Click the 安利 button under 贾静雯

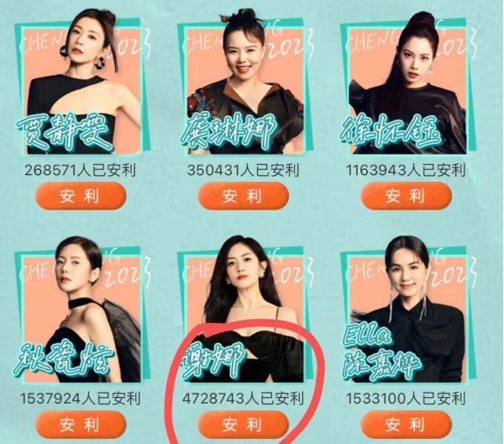80,196
